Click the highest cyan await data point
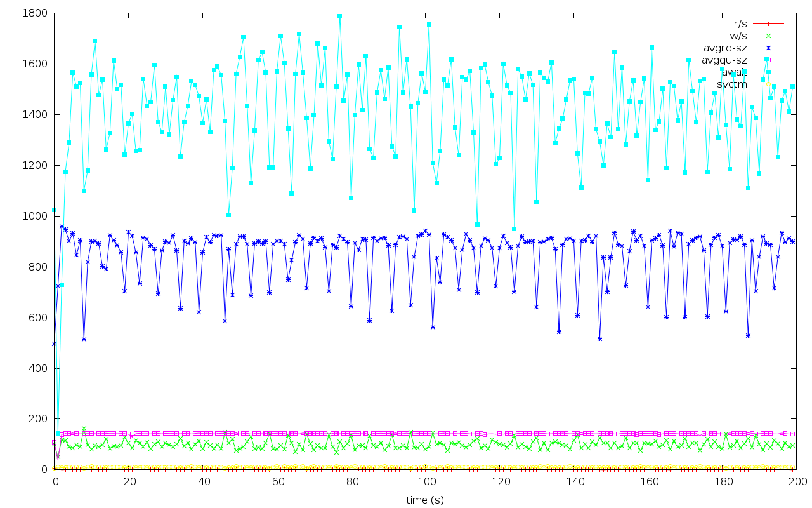 click(339, 16)
